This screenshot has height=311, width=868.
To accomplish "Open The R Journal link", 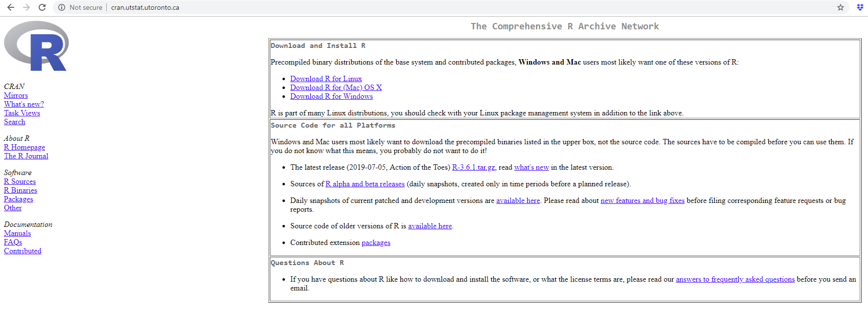I will (x=26, y=156).
